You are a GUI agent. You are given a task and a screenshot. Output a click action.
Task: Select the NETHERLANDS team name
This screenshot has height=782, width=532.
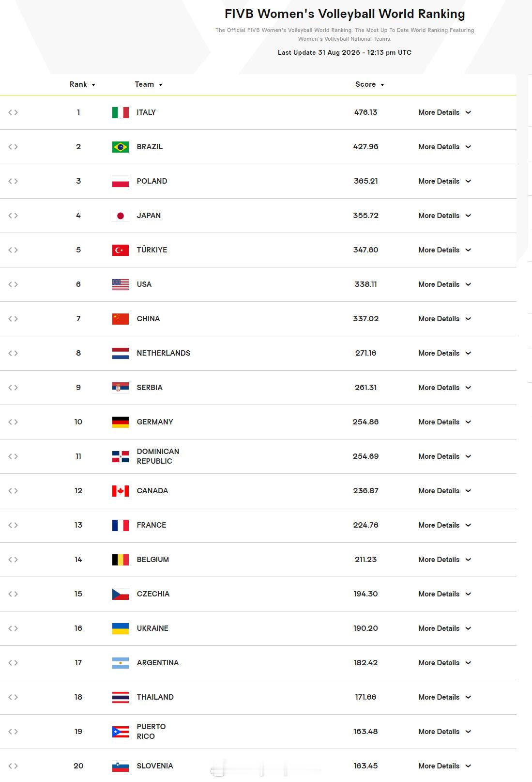[x=164, y=353]
